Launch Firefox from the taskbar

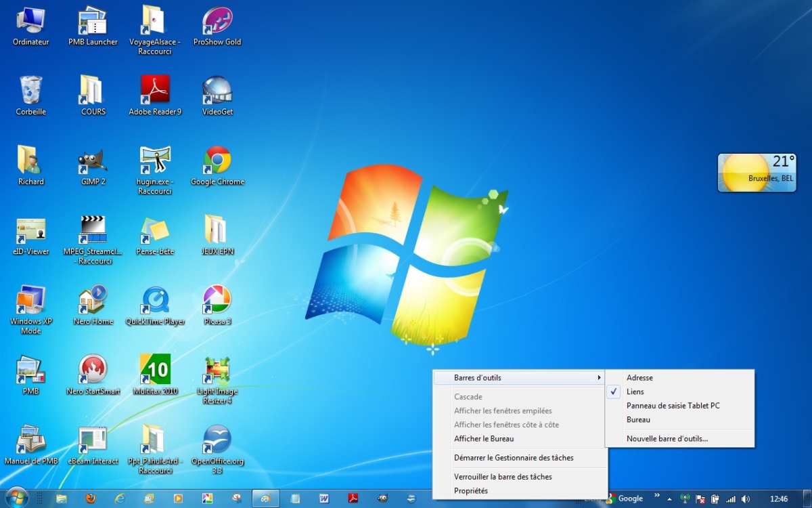pos(91,499)
